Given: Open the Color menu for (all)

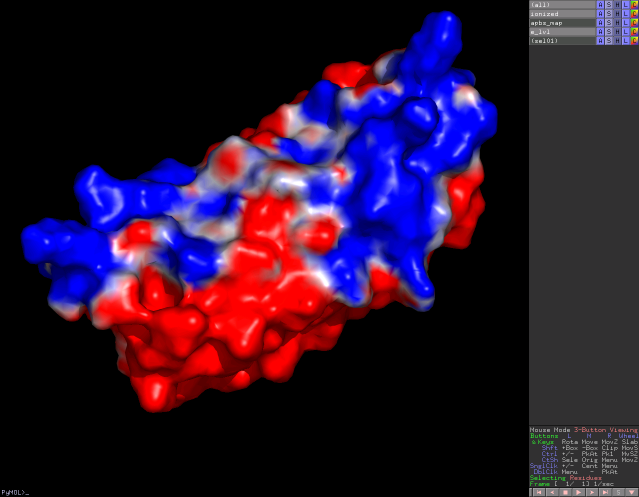Looking at the screenshot, I should [634, 4].
